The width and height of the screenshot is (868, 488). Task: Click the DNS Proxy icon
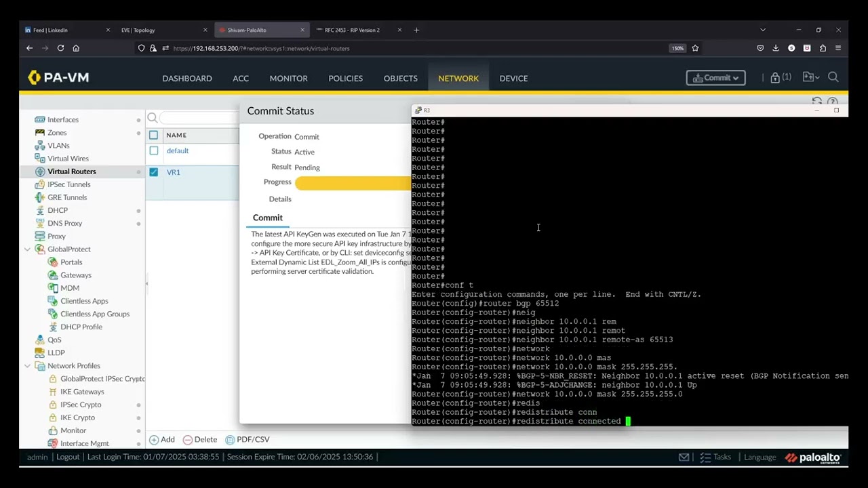tap(40, 223)
